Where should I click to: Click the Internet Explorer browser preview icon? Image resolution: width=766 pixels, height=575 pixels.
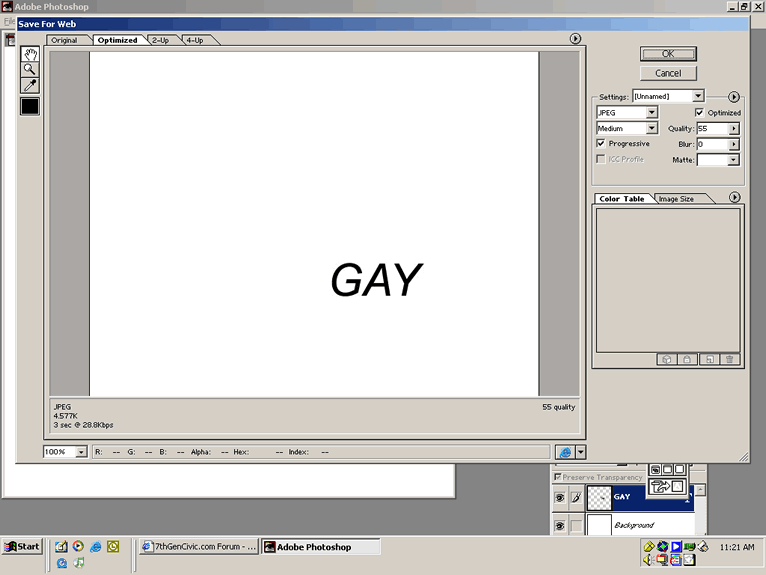pos(565,452)
